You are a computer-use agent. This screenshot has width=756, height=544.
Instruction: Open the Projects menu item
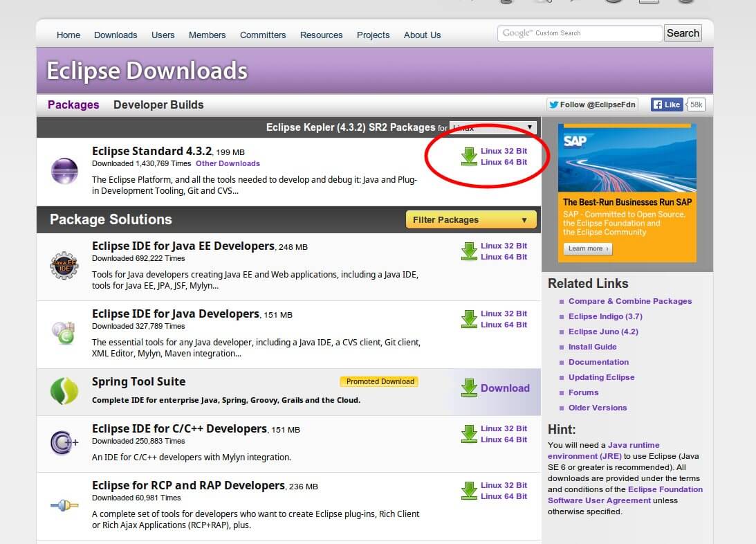click(374, 35)
